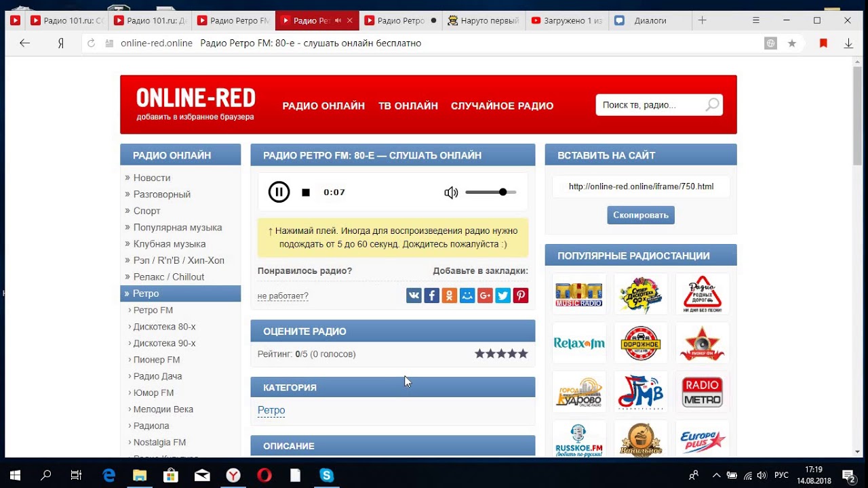868x488 pixels.
Task: Open new browser tab plus
Action: pyautogui.click(x=703, y=20)
